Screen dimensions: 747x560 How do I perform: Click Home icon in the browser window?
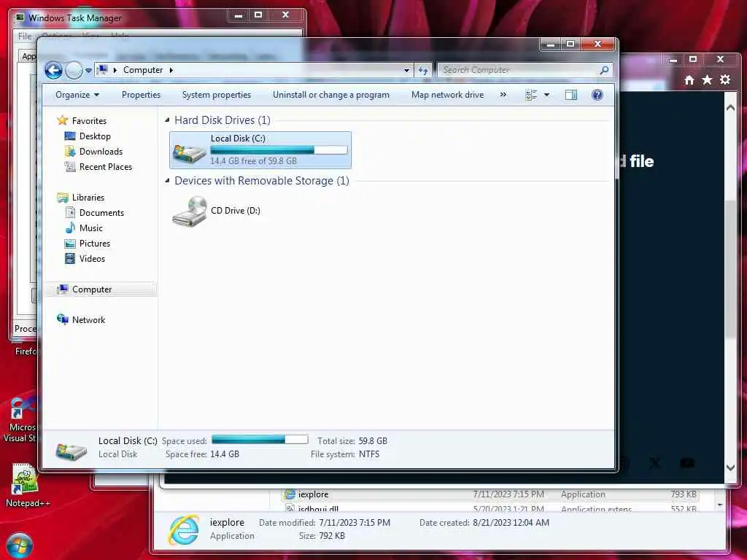click(x=689, y=80)
